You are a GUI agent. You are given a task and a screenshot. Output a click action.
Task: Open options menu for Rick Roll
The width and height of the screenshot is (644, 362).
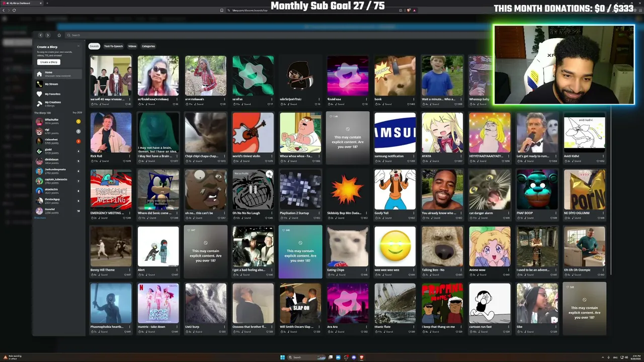point(130,156)
